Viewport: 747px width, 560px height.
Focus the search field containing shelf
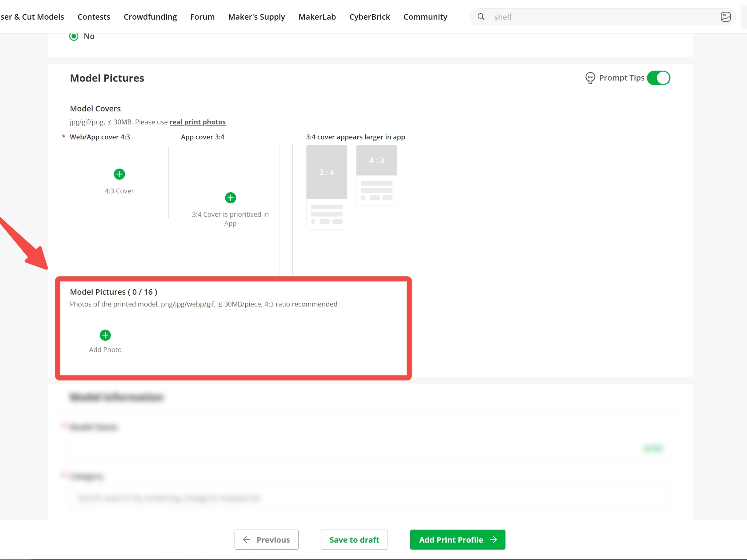point(603,17)
